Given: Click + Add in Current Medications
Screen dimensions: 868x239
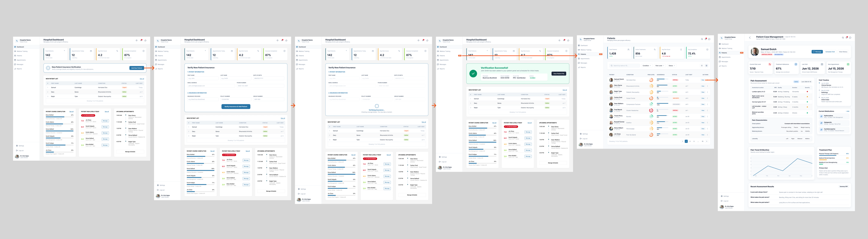Looking at the screenshot, I should point(848,111).
